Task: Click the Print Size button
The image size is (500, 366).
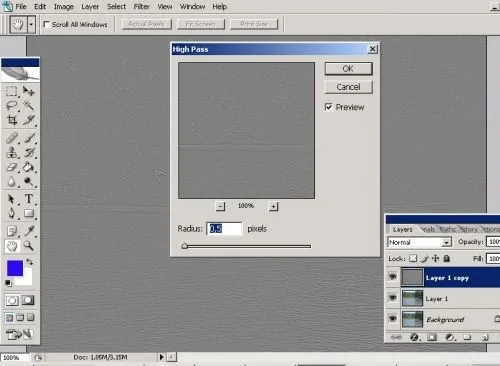Action: (254, 24)
